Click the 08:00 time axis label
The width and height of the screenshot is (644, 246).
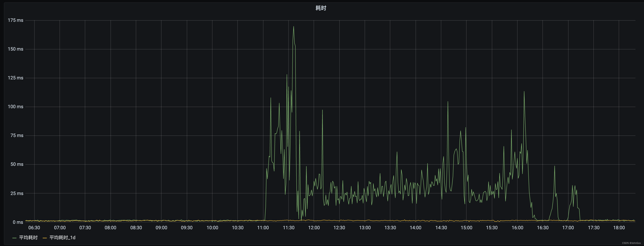(111, 228)
